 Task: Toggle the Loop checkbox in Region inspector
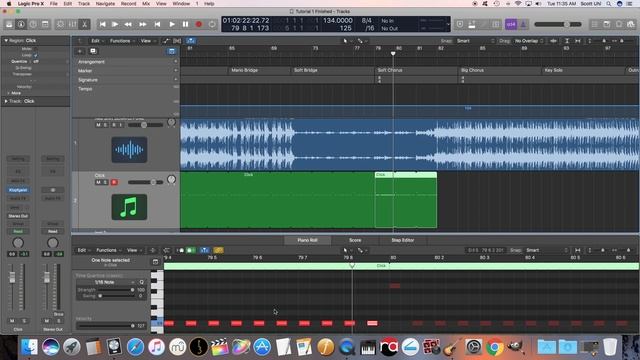click(36, 55)
